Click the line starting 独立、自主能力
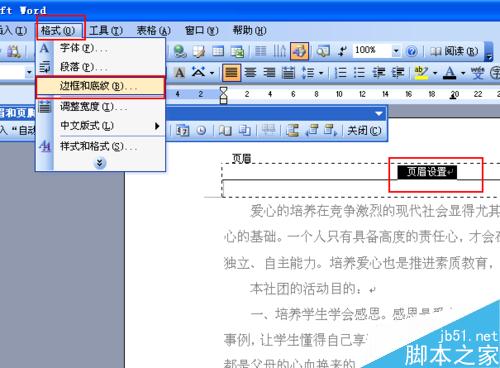 (359, 263)
